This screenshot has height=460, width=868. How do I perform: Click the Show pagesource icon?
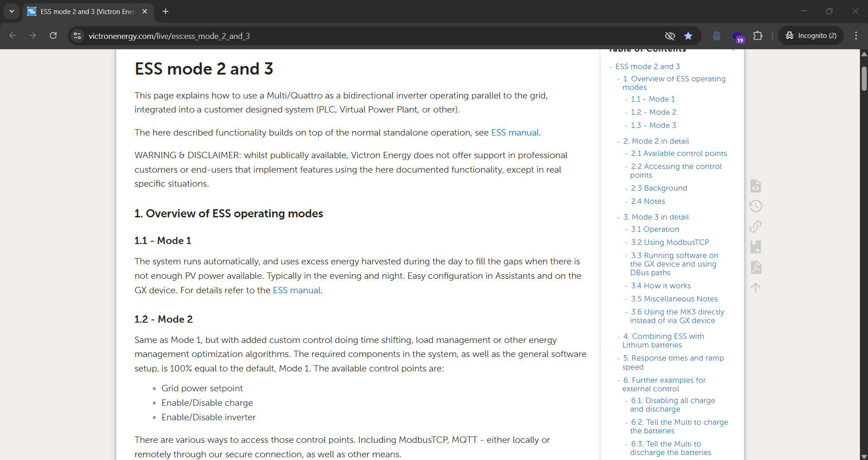755,186
